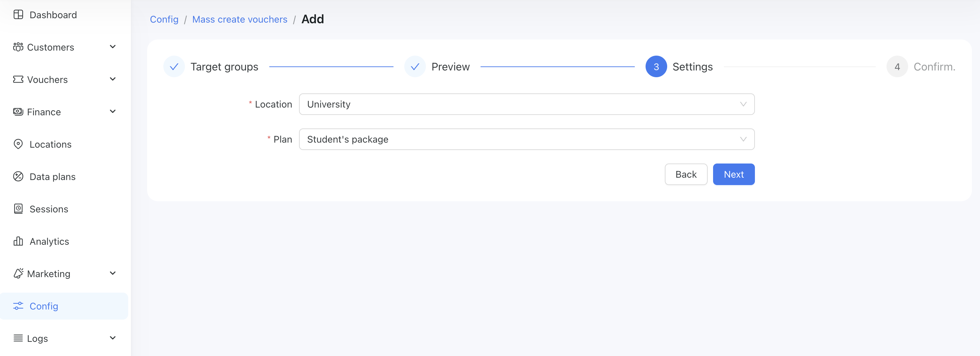
Task: Open the Dashboard menu item
Action: [x=64, y=15]
